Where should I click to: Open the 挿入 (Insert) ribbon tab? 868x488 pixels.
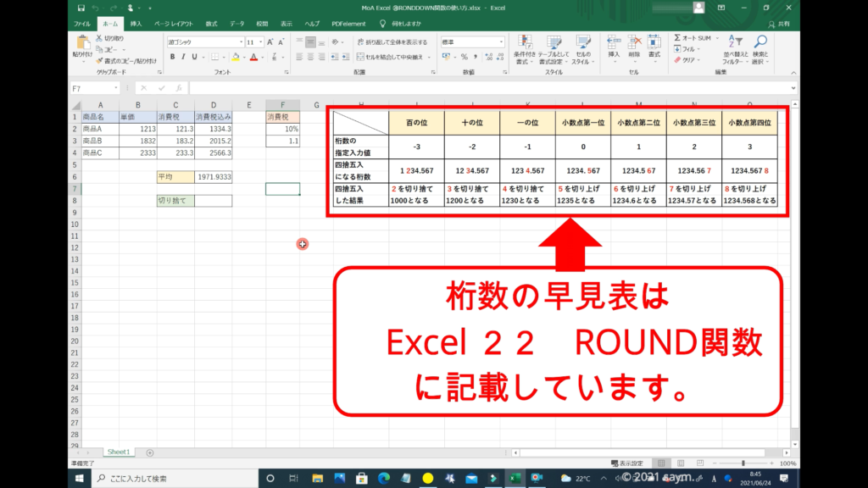pos(136,24)
